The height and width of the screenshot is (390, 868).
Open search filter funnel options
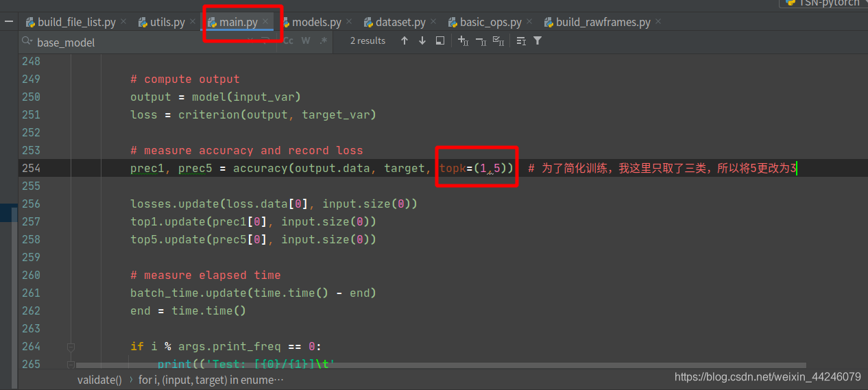tap(538, 41)
